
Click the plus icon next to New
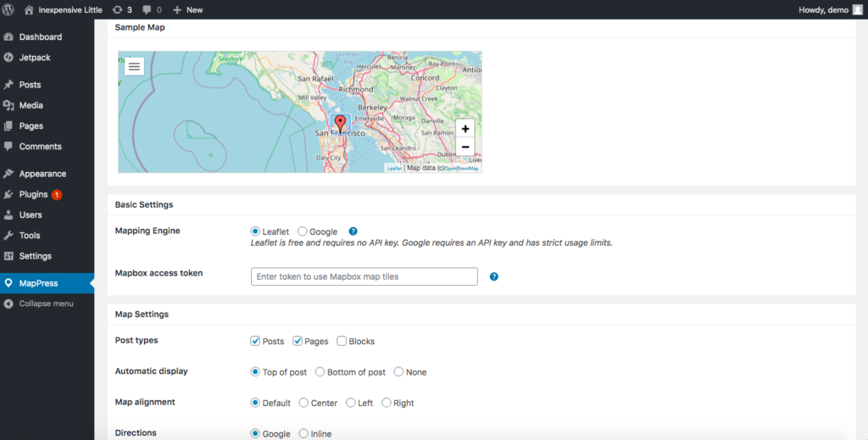(177, 10)
